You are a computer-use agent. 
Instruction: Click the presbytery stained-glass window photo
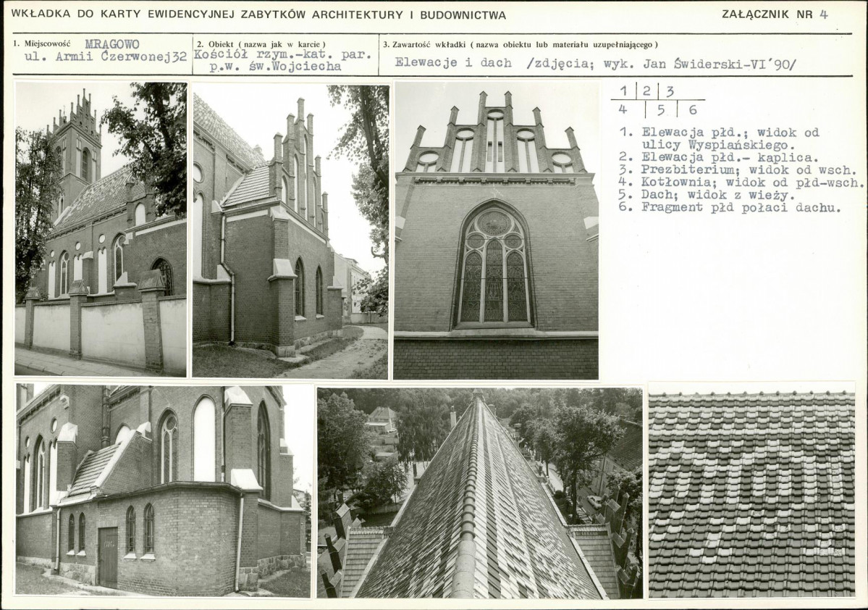coord(496,230)
